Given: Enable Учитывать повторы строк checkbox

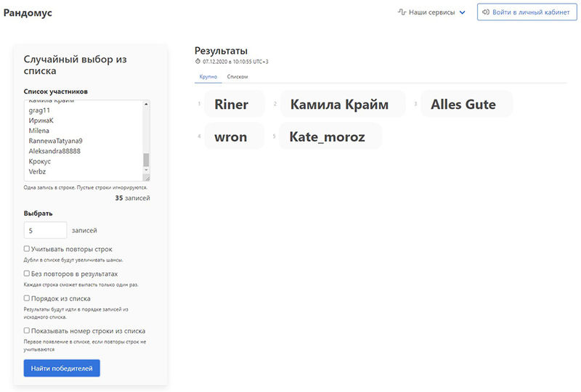Looking at the screenshot, I should pos(27,249).
